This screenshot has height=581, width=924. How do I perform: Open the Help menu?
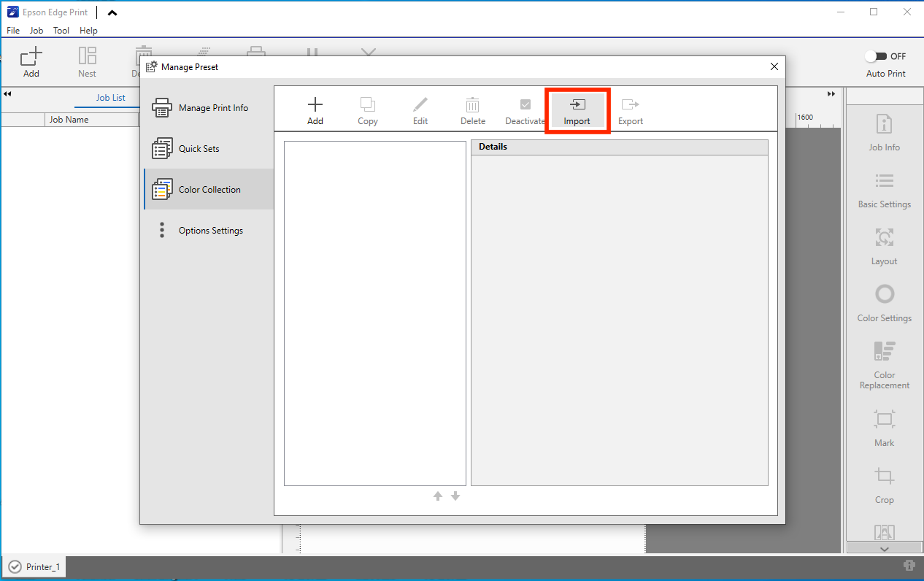[x=88, y=31]
